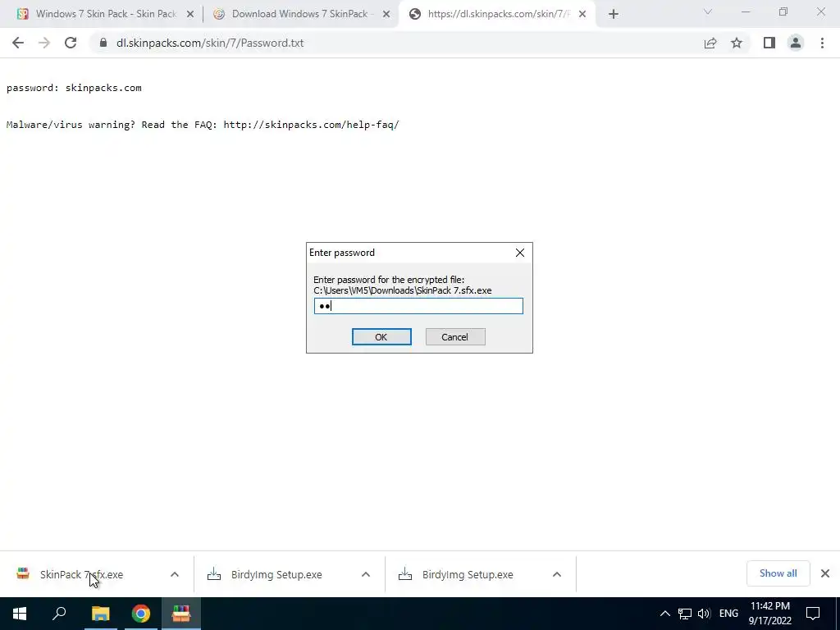Screen dimensions: 840x630
Task: Expand first BirdyImg Setup.exe options
Action: 366,574
